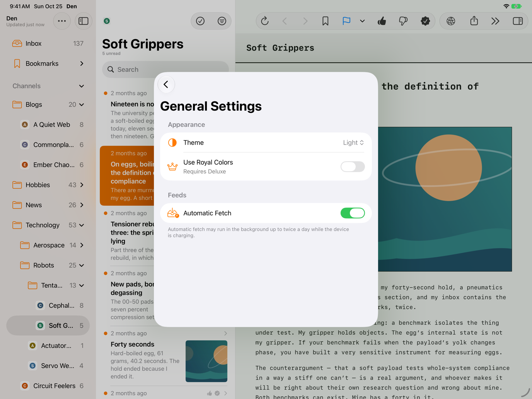This screenshot has height=399, width=532.
Task: Click the Wi-Fi status icon
Action: coord(506,6)
